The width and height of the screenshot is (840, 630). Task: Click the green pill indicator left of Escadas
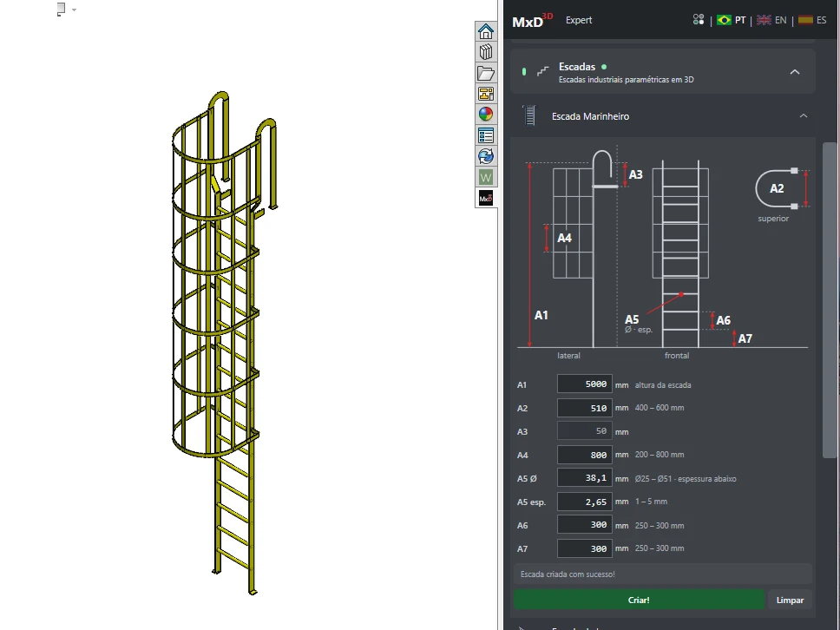tap(524, 71)
